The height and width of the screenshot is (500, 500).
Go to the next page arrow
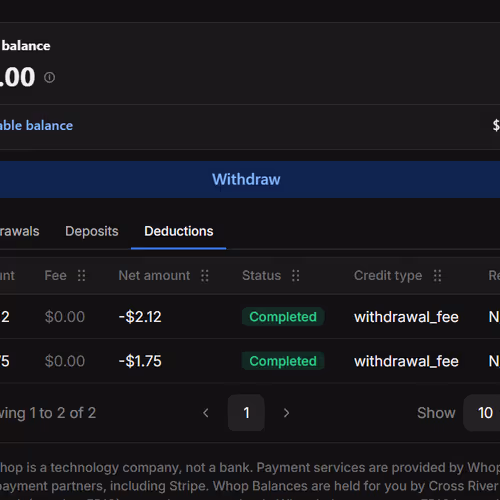point(286,413)
